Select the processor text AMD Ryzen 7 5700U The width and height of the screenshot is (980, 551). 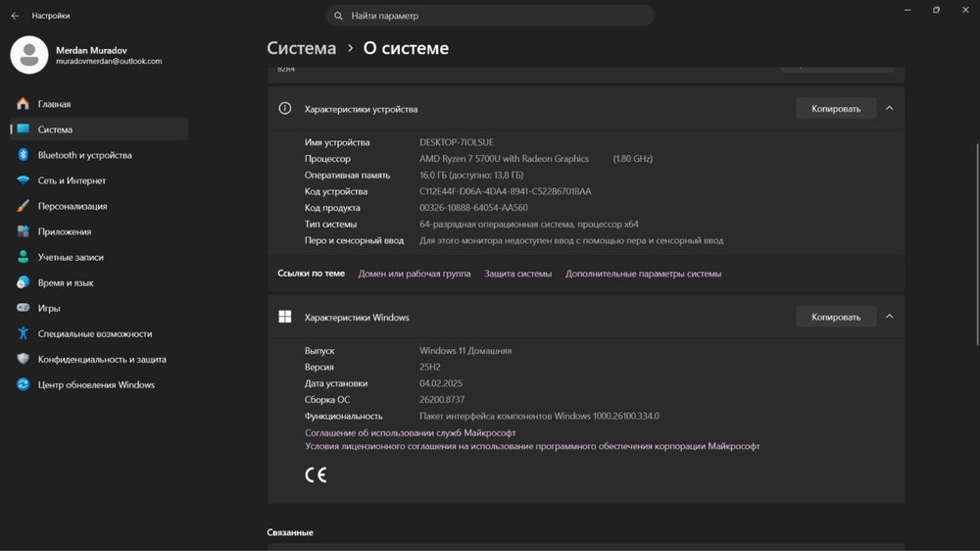[x=504, y=158]
